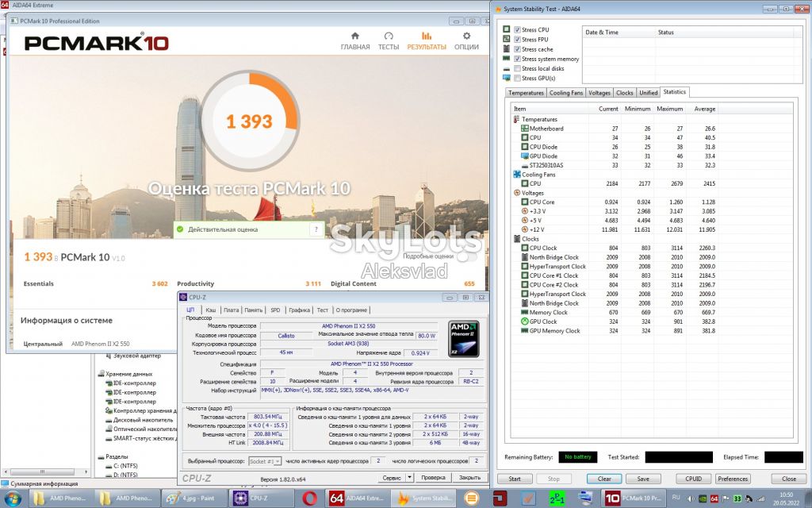Screen dimensions: 812x508
Task: Click the Проверка button in CPU-Z
Action: pyautogui.click(x=434, y=477)
